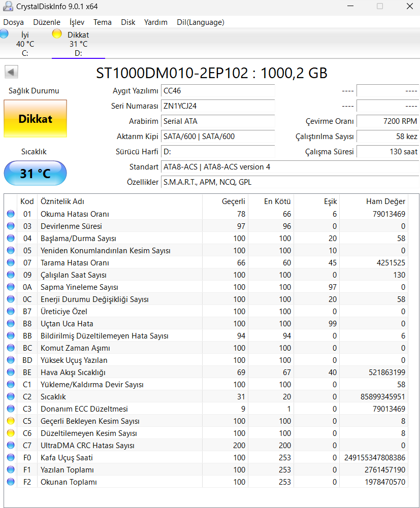420x508 pixels.
Task: Open the Düzenle menu
Action: 47,22
